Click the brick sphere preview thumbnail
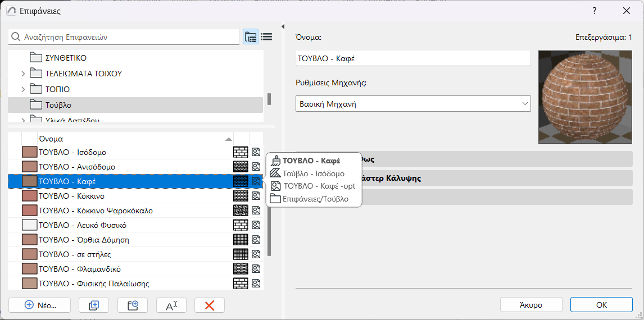The image size is (644, 320). (x=585, y=97)
